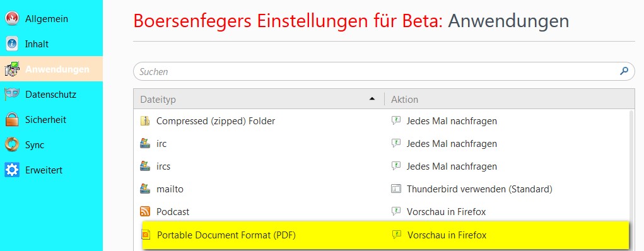Click the file type list vertical scrollbar
This screenshot has width=644, height=251.
[631, 180]
